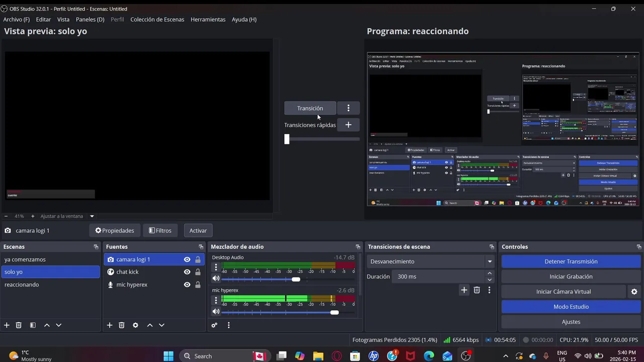Toggle visibility of chat kick source
The image size is (644, 362).
[x=187, y=272]
